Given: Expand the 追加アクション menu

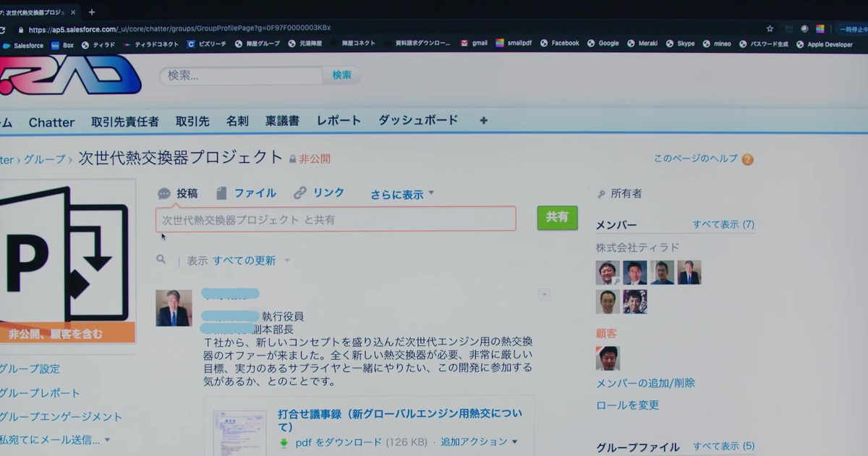Looking at the screenshot, I should click(480, 442).
